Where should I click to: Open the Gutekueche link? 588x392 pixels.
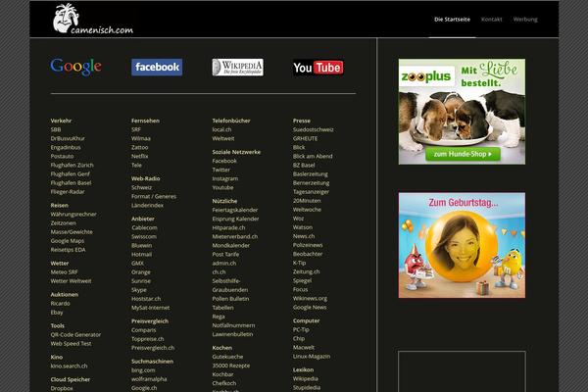(227, 357)
